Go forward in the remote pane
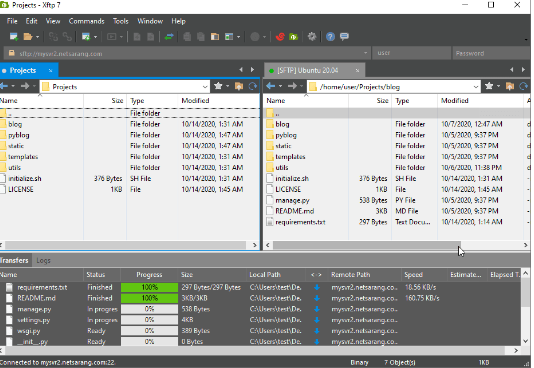The image size is (534, 368). (292, 86)
